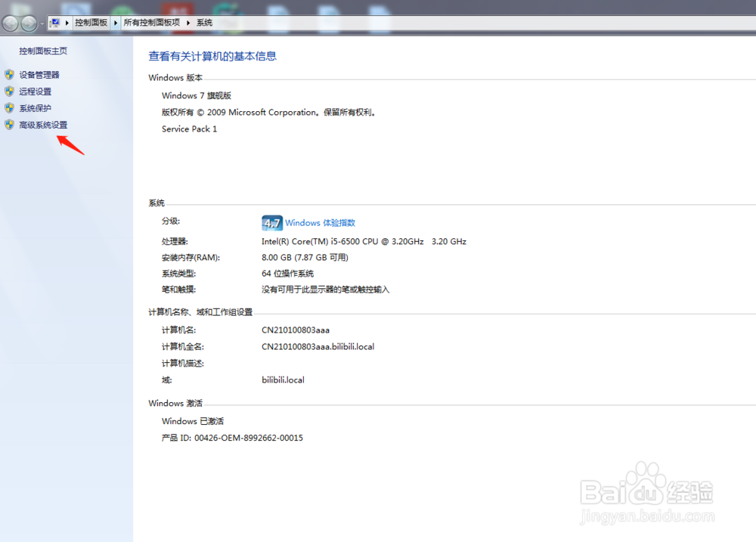Open 系统保护 link

pyautogui.click(x=36, y=108)
